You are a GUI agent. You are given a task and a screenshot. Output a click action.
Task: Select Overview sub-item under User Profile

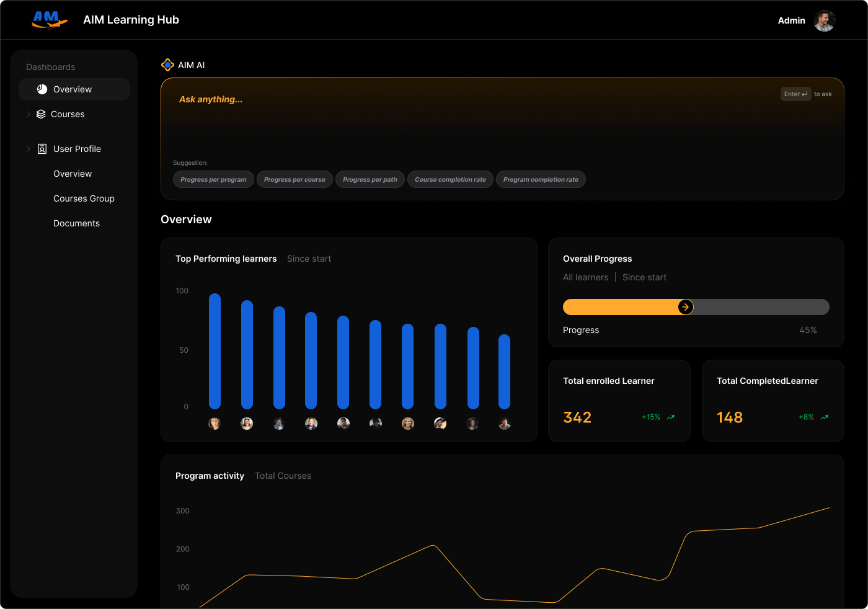pyautogui.click(x=73, y=174)
